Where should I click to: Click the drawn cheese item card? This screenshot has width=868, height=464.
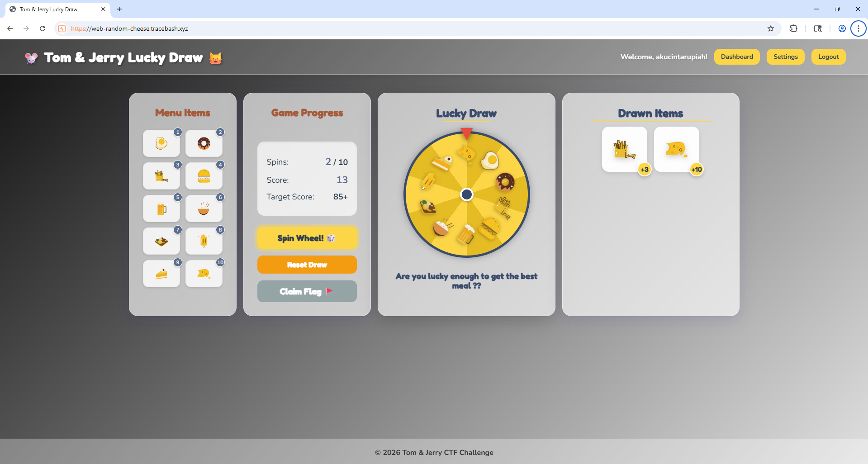[x=677, y=149]
